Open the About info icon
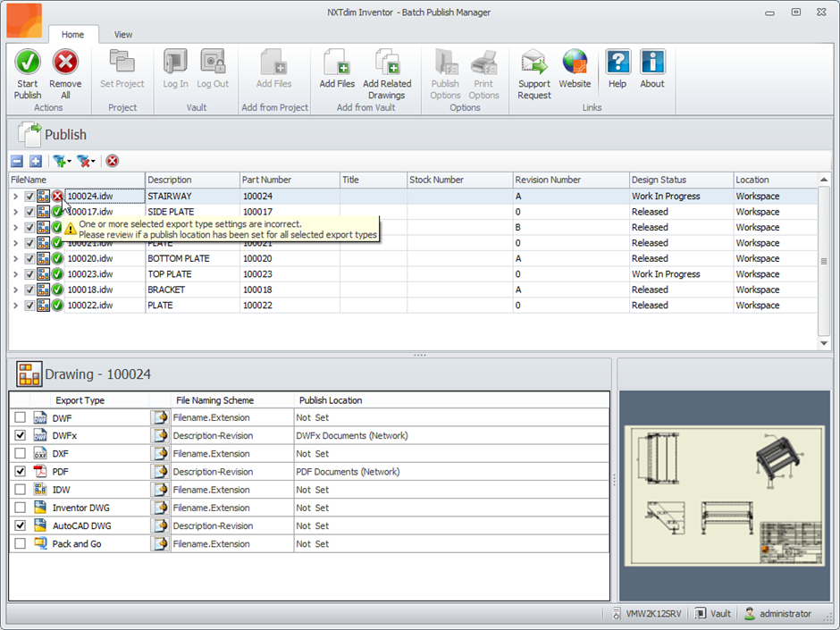 (652, 63)
